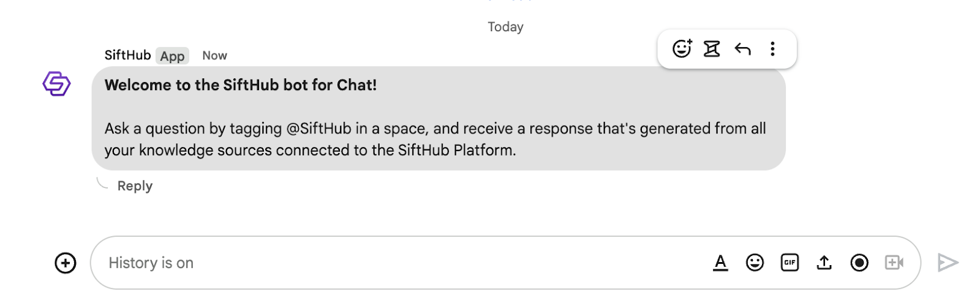This screenshot has height=300, width=980.
Task: Click the Now timestamp of the message
Action: tap(214, 56)
